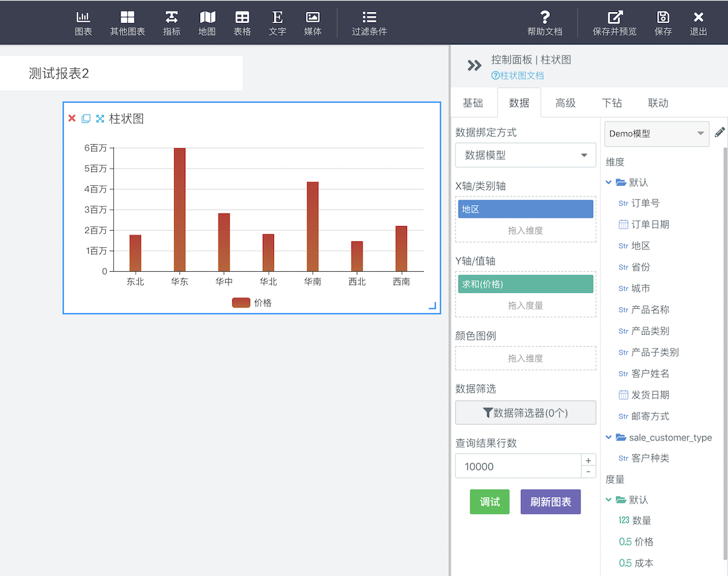Screen dimensions: 728x576
Task: Select the 邮寄方式 dimension
Action: [x=650, y=417]
